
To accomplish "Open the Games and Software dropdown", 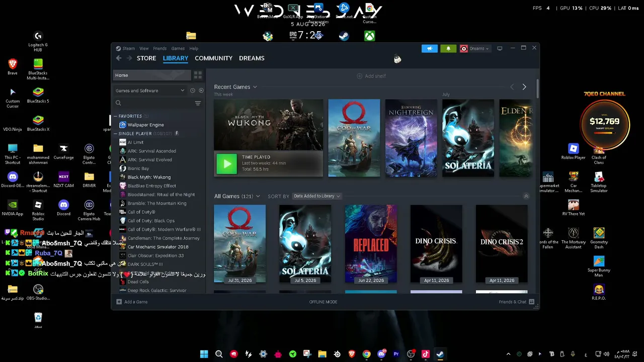I will (x=149, y=90).
